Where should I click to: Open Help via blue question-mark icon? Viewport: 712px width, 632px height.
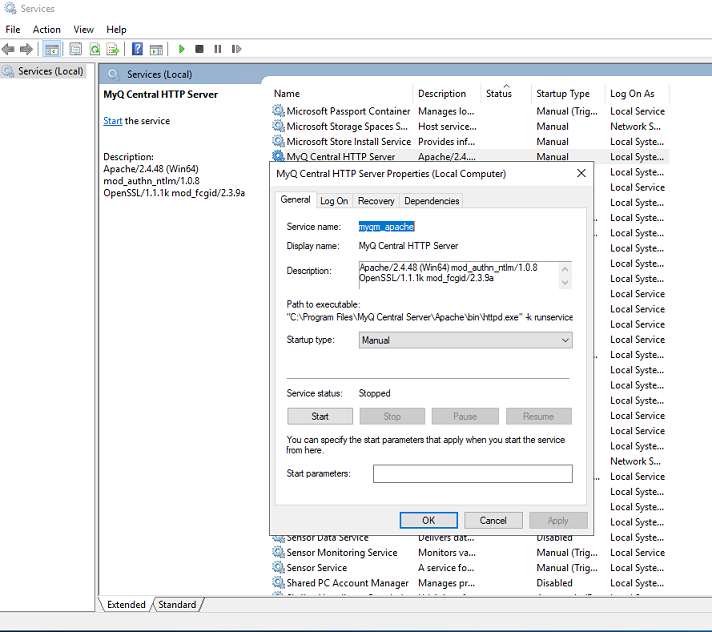tap(137, 49)
